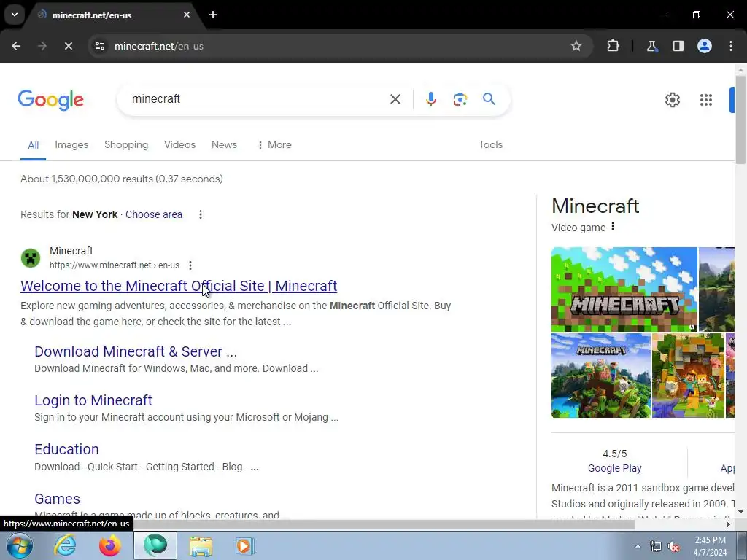The image size is (747, 560).
Task: Open the Tools options
Action: (x=490, y=145)
